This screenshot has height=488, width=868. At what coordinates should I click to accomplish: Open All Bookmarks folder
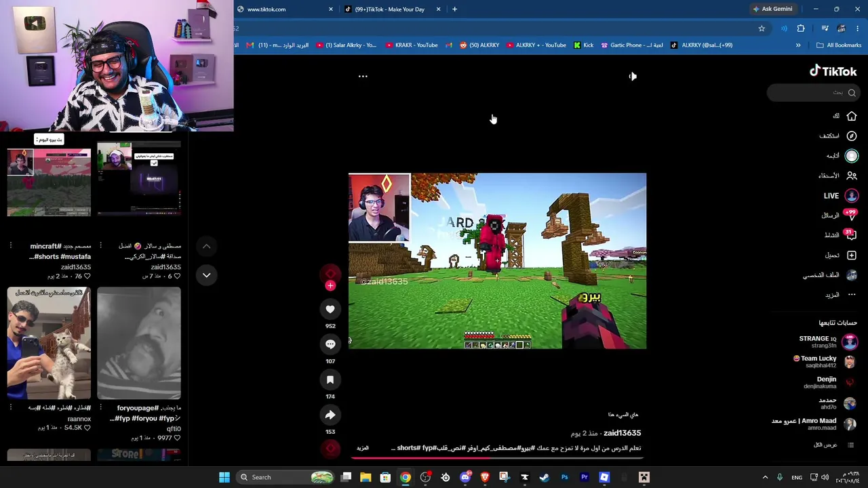(839, 45)
